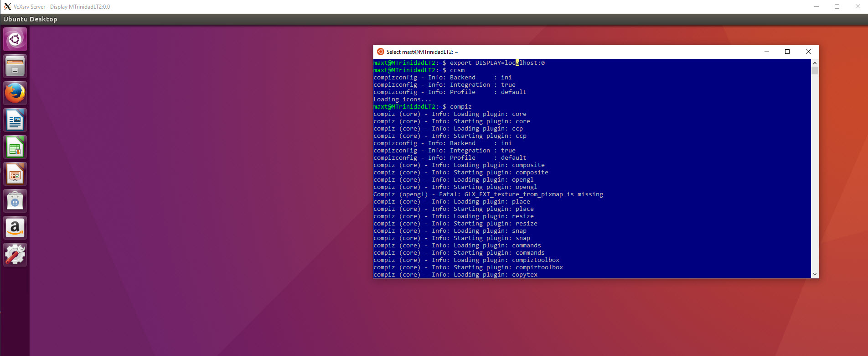Open System Settings wrench icon
This screenshot has height=356, width=868.
15,255
